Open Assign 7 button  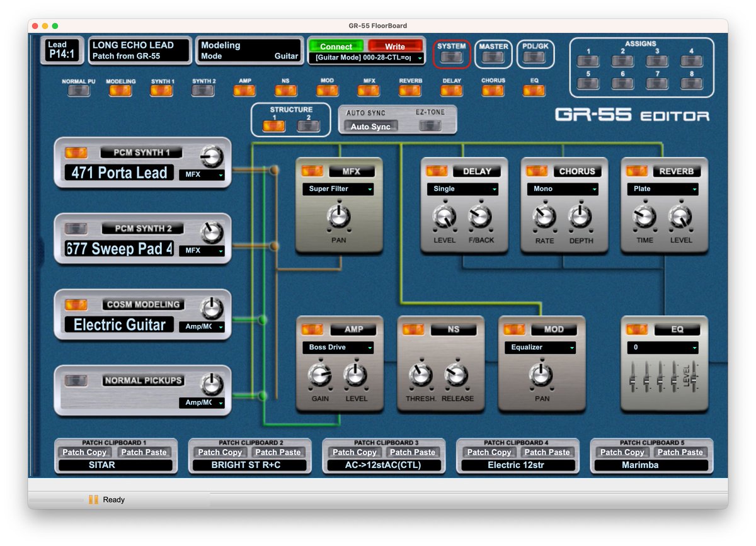(656, 83)
